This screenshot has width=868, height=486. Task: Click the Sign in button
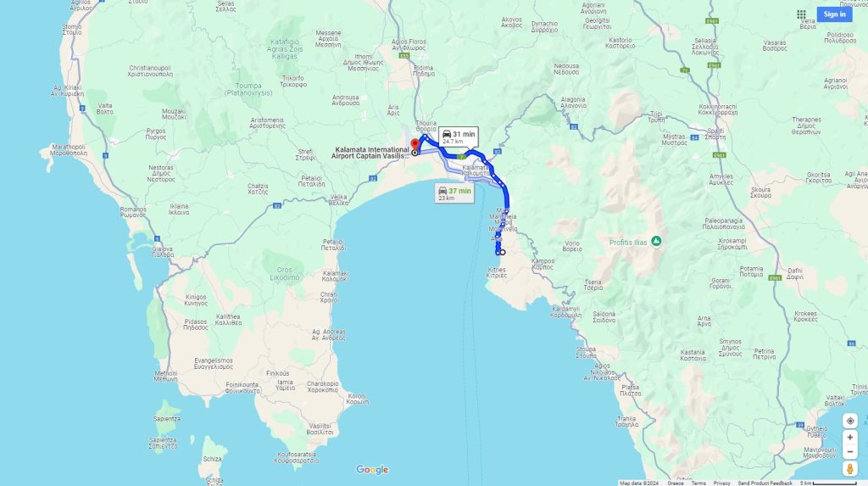tap(834, 14)
